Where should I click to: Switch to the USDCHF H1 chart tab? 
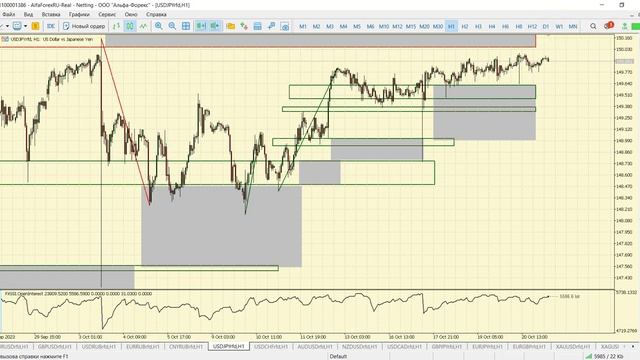pos(271,347)
